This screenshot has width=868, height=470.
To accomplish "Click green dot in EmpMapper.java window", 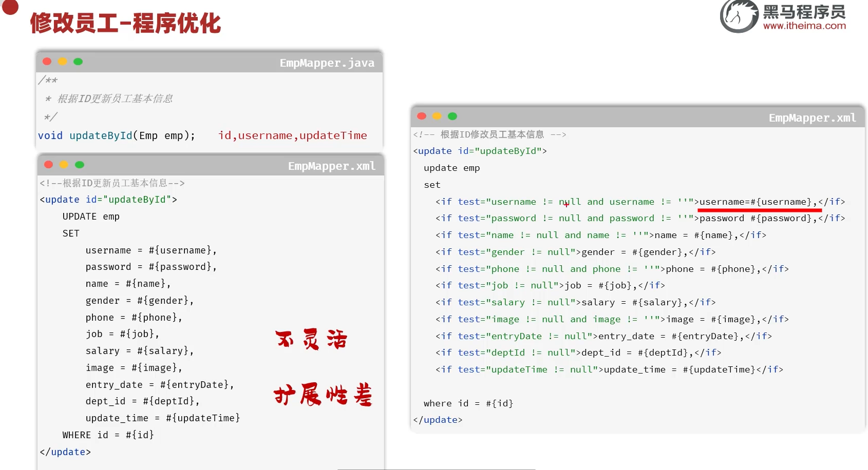I will [x=78, y=62].
